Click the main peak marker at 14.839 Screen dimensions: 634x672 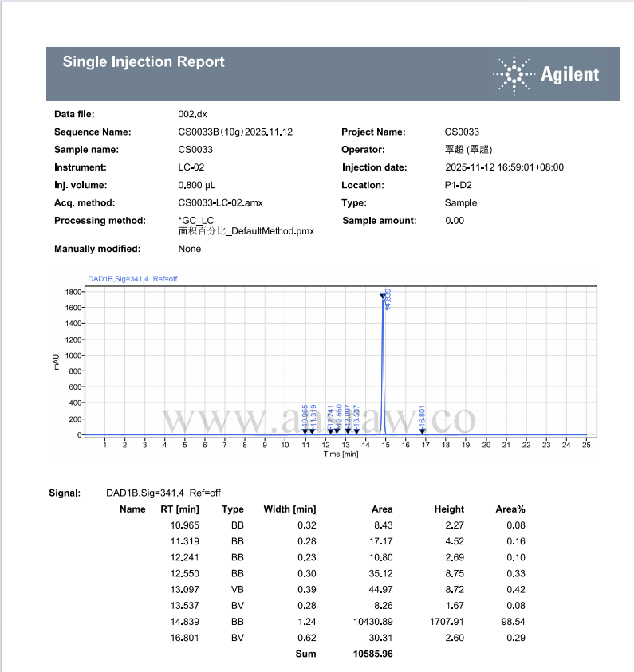(383, 297)
